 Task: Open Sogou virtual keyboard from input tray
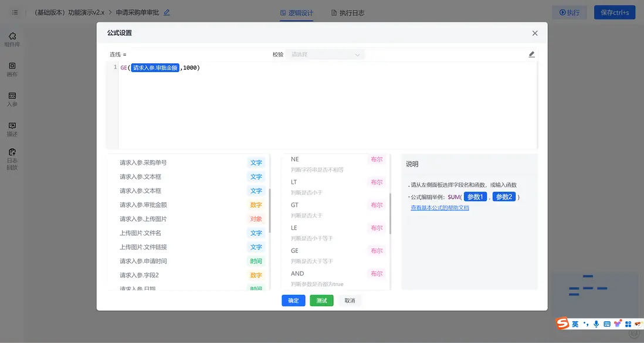tap(606, 323)
